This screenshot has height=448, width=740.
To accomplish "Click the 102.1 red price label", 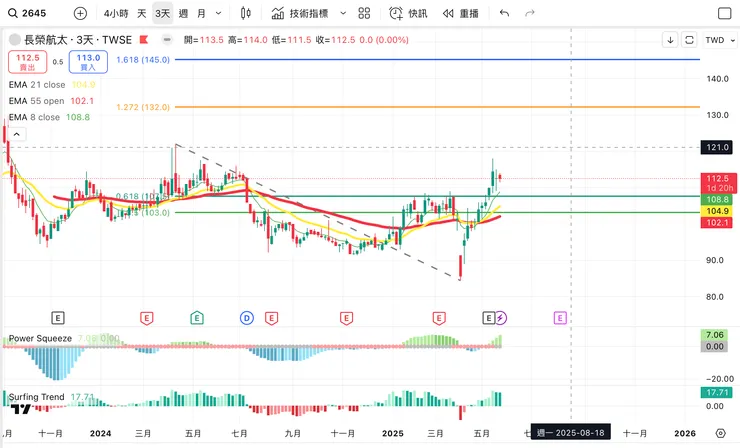I will 716,222.
